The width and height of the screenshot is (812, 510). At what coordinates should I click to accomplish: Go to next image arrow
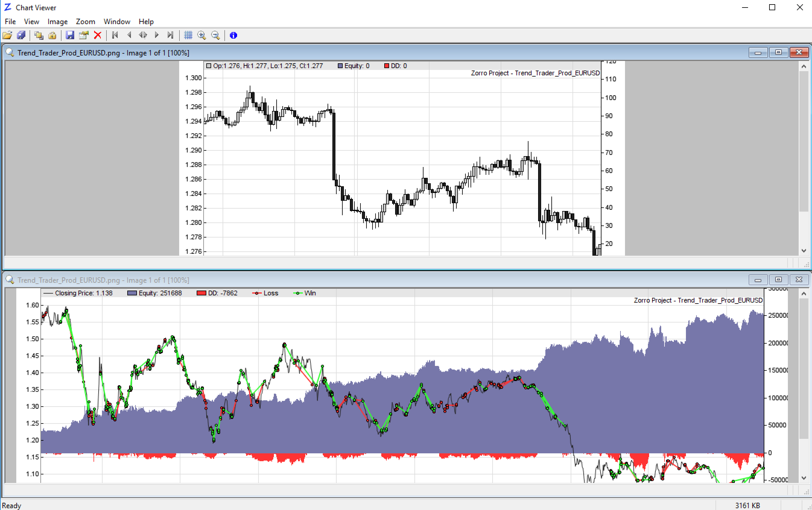point(157,35)
